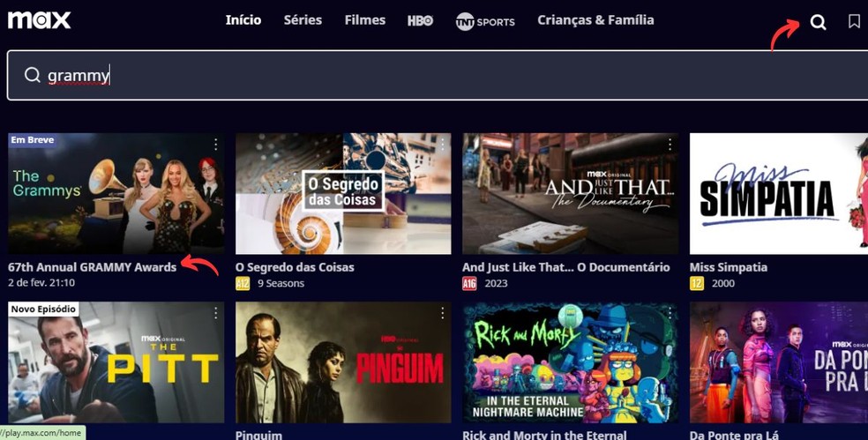The height and width of the screenshot is (440, 868).
Task: Open the Miss Simpatia title link
Action: 729,267
